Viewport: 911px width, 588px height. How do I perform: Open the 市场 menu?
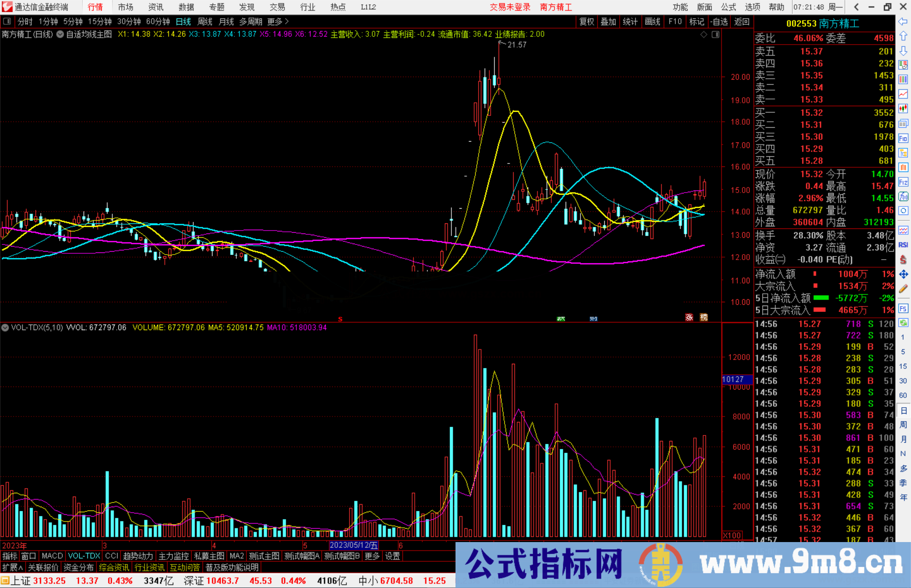tap(125, 7)
